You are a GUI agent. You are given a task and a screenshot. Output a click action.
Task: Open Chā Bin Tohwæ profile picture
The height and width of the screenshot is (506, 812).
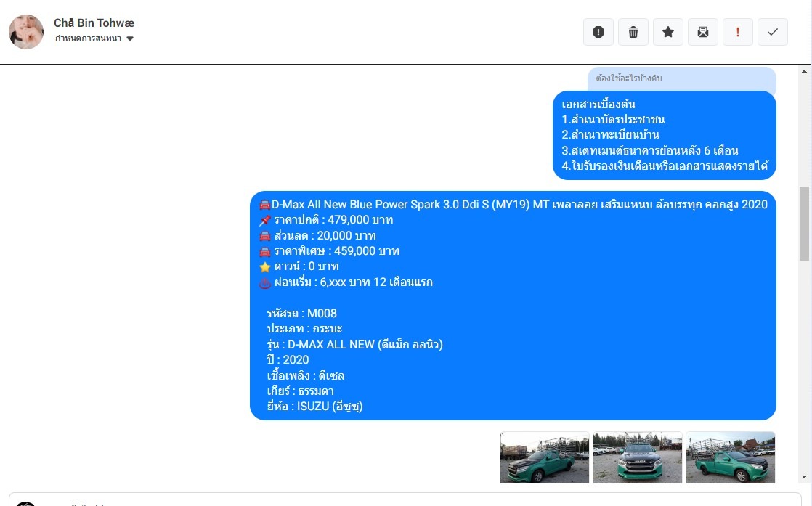coord(26,31)
